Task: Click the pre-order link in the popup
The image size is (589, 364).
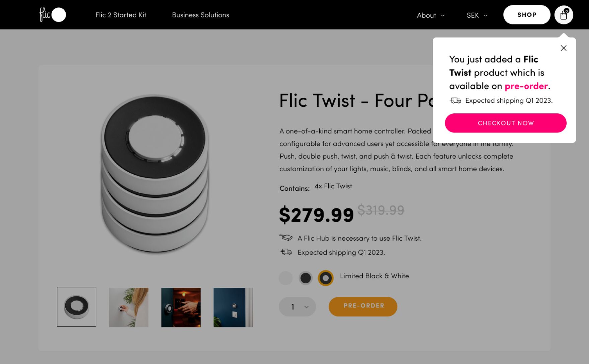Action: (x=525, y=86)
